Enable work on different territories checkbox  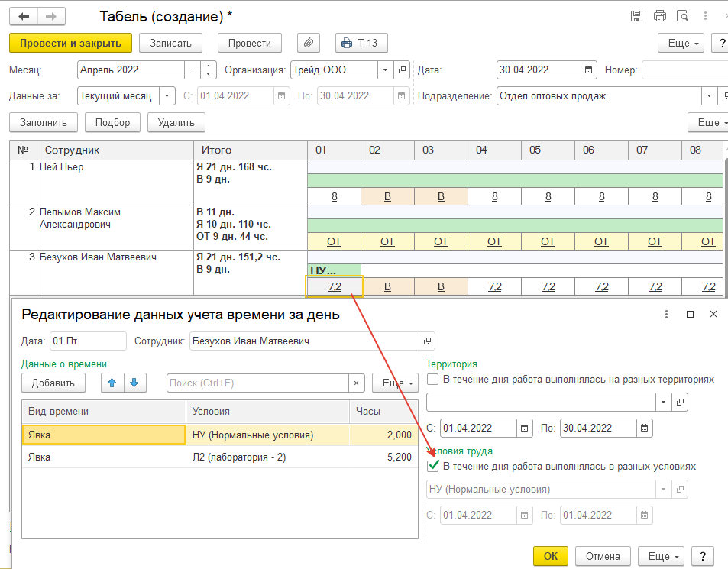point(434,379)
